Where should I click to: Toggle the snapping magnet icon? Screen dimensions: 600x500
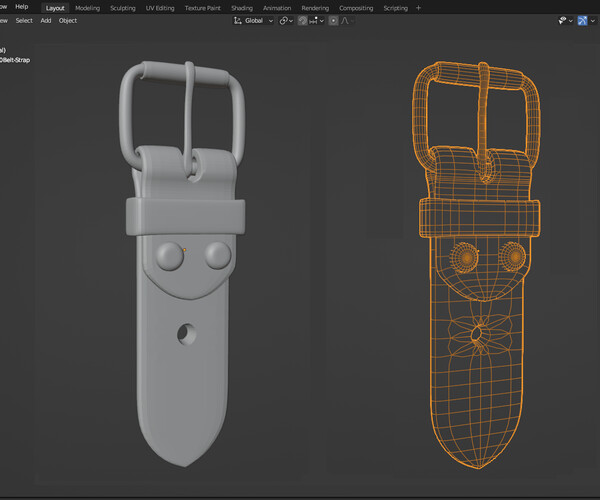click(x=302, y=21)
